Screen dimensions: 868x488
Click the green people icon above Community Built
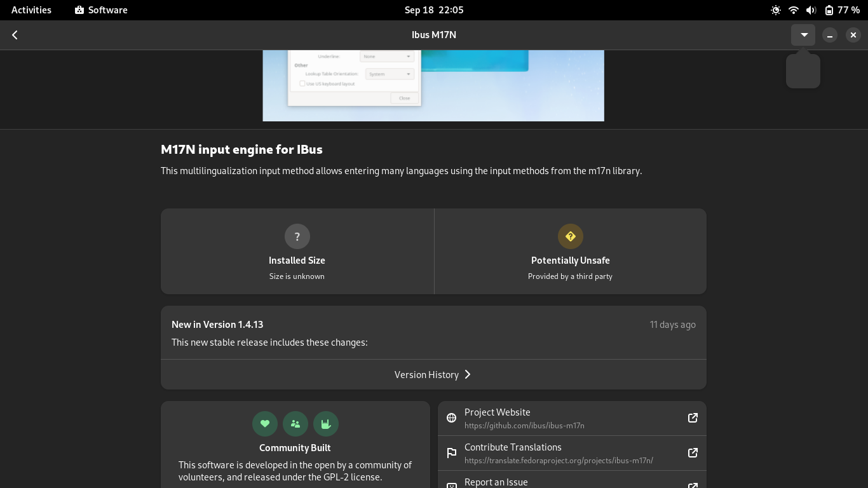295,424
